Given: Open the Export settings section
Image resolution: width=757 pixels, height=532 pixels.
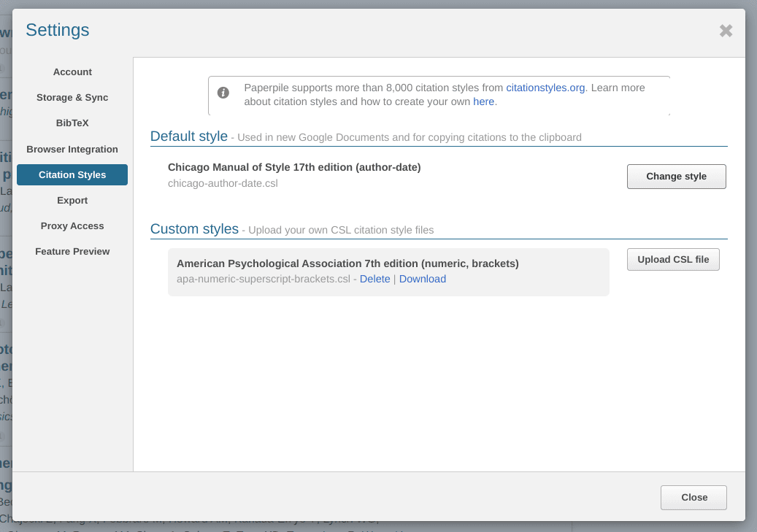Looking at the screenshot, I should (x=72, y=201).
